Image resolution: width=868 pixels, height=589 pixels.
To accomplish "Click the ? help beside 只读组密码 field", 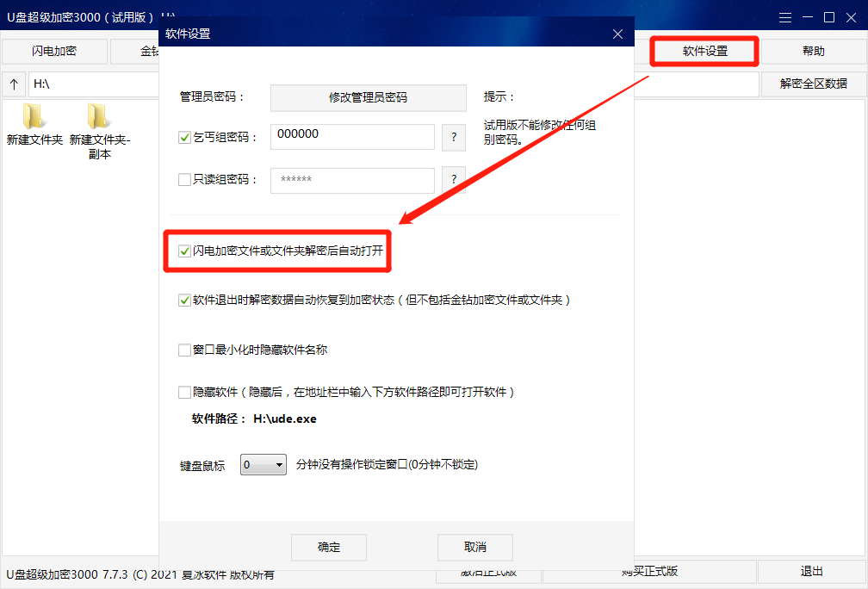I will pyautogui.click(x=454, y=180).
